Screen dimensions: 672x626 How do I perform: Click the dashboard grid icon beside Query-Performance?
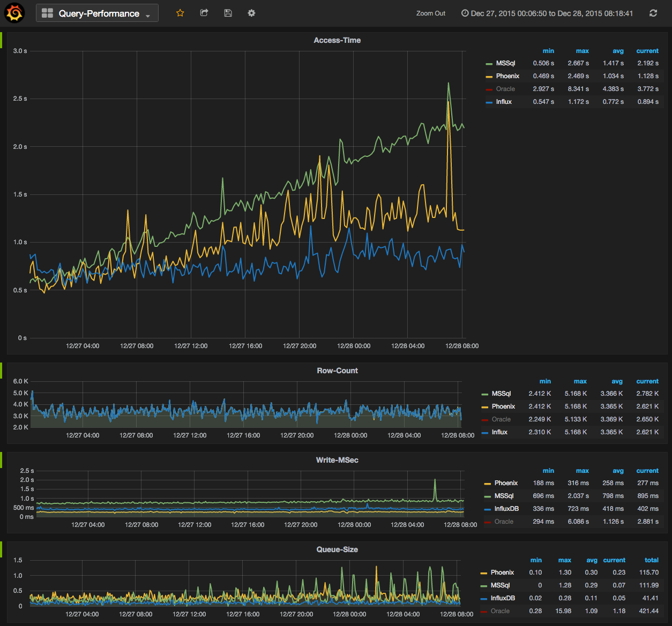tap(47, 13)
